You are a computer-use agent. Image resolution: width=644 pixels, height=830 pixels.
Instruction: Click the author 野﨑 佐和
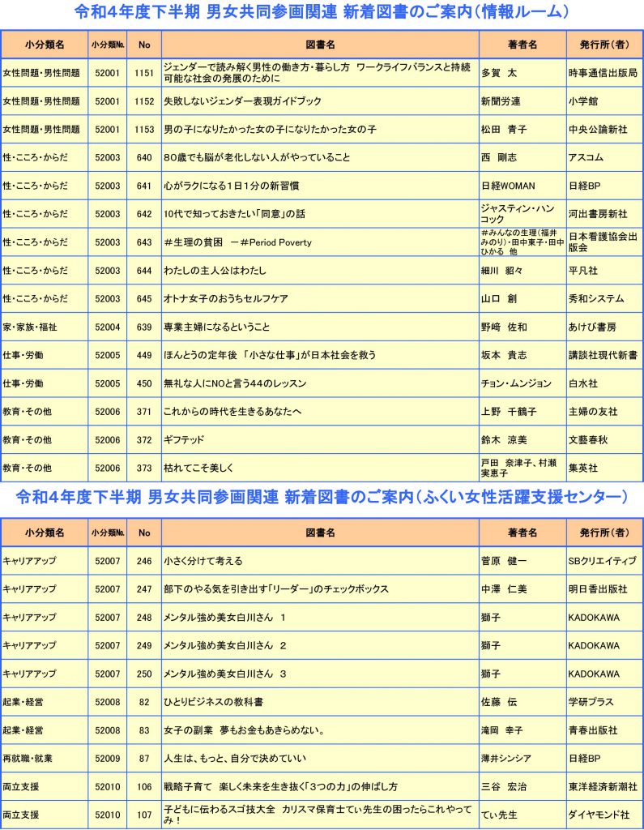(x=504, y=327)
